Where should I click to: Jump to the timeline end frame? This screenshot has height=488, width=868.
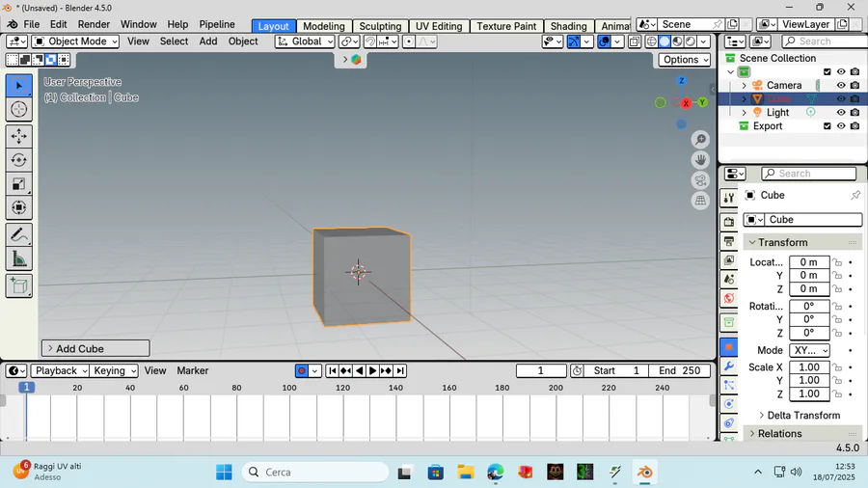pos(400,370)
